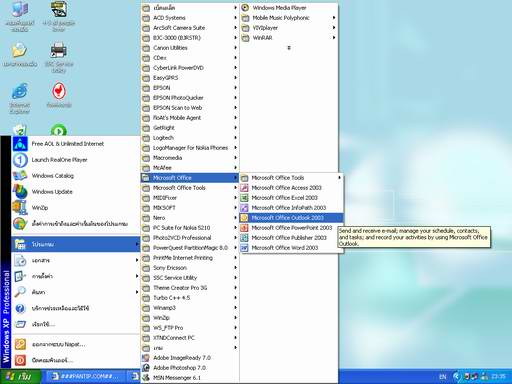The height and width of the screenshot is (384, 512).
Task: Open LogoManager for Nokia Phones folder
Action: pos(189,148)
